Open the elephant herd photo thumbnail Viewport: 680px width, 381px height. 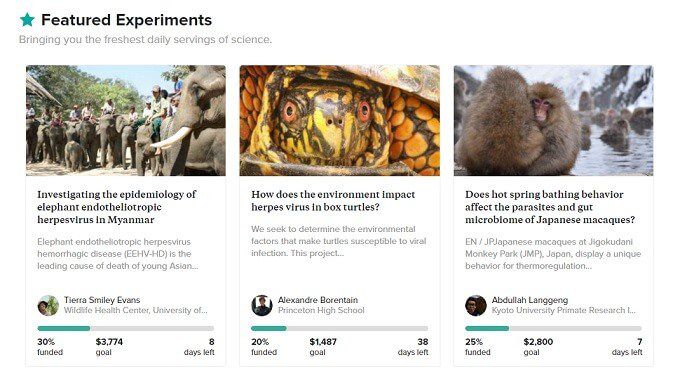click(126, 120)
